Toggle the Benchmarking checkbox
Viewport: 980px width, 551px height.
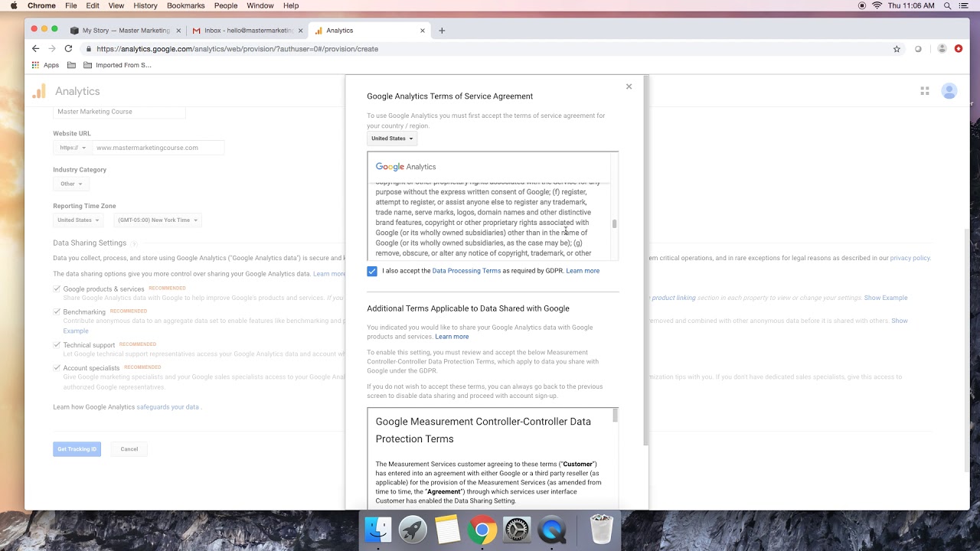57,311
